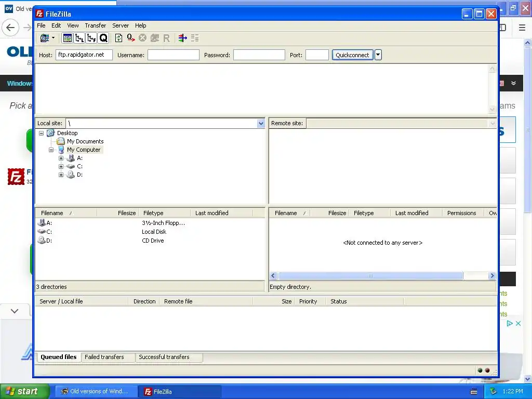
Task: Click the Windows Start button
Action: (x=24, y=392)
